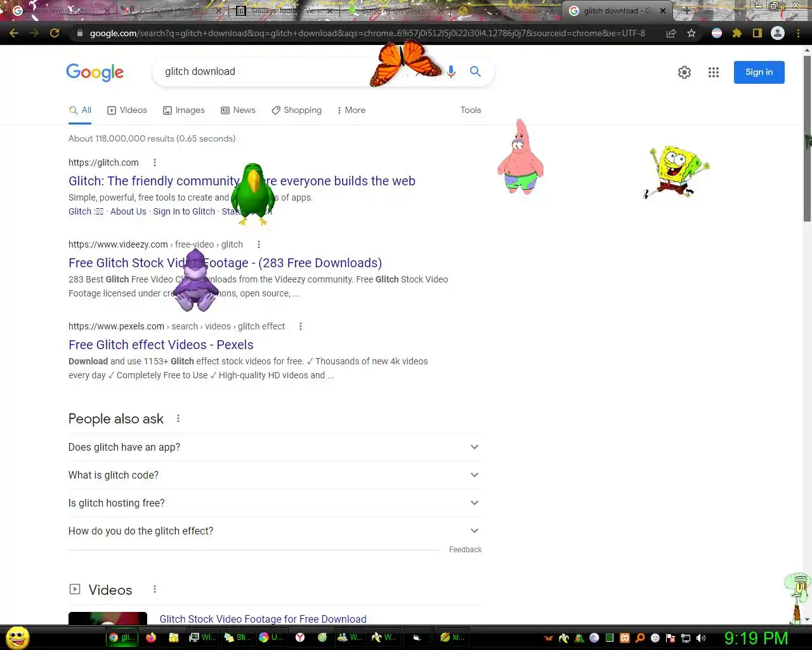Open the People also ask options menu
This screenshot has width=812, height=650.
178,418
